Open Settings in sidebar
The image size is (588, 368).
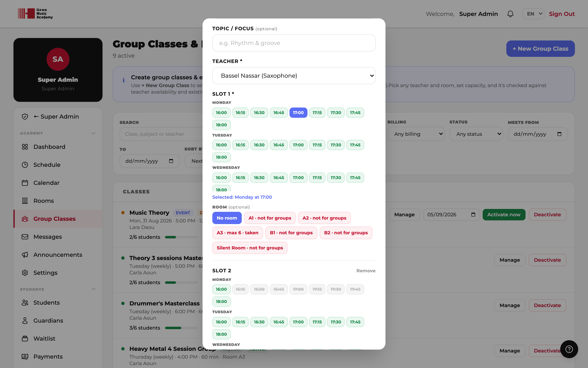[x=58, y=273]
